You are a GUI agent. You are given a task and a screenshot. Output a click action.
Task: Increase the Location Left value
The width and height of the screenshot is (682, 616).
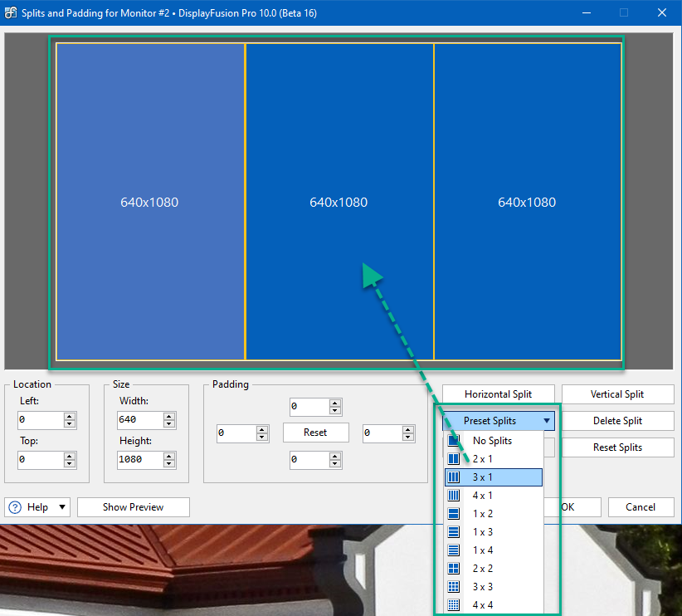(70, 416)
